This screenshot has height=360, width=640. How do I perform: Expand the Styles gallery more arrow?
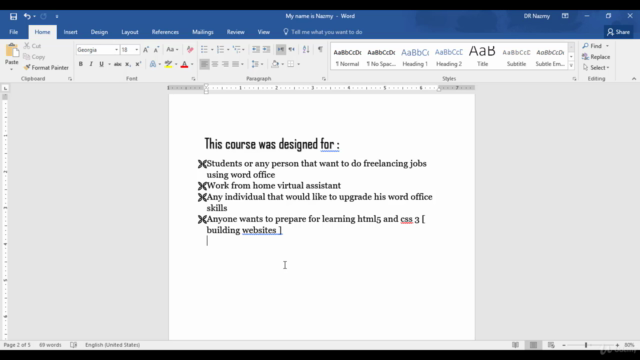click(x=571, y=65)
